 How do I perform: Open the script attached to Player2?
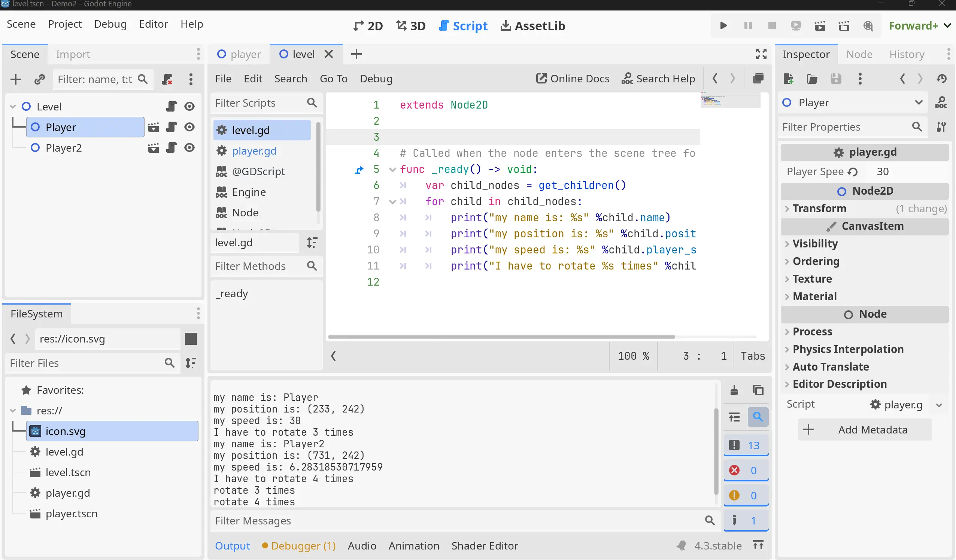[172, 147]
